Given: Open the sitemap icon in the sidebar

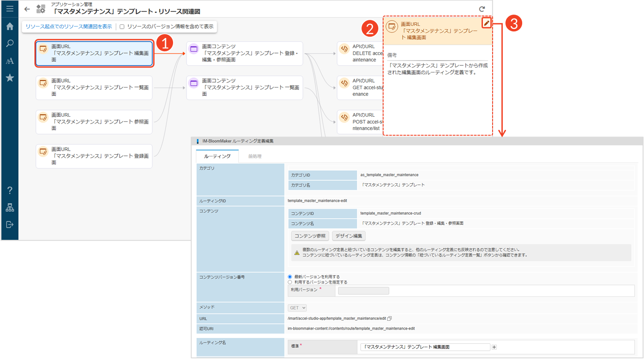Looking at the screenshot, I should pos(10,208).
